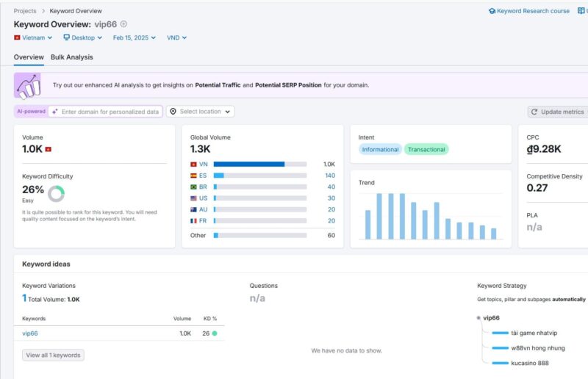This screenshot has width=588, height=379.
Task: Switch to the Bulk Analysis tab
Action: pyautogui.click(x=71, y=57)
